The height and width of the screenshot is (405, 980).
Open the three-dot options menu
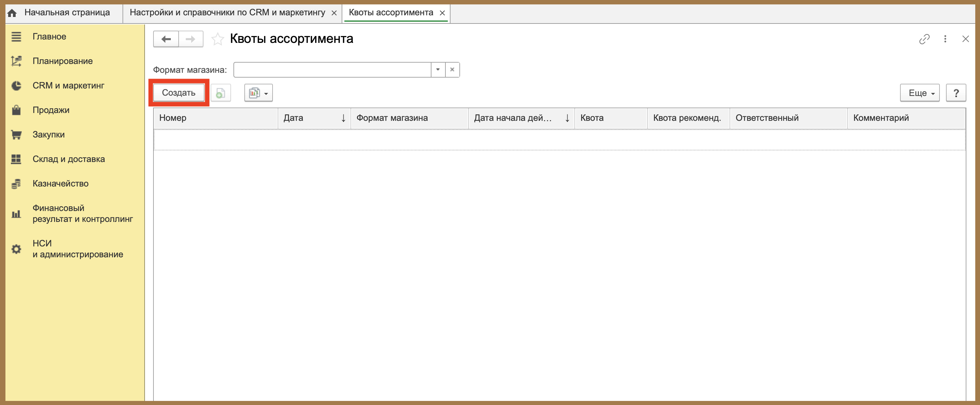(945, 39)
